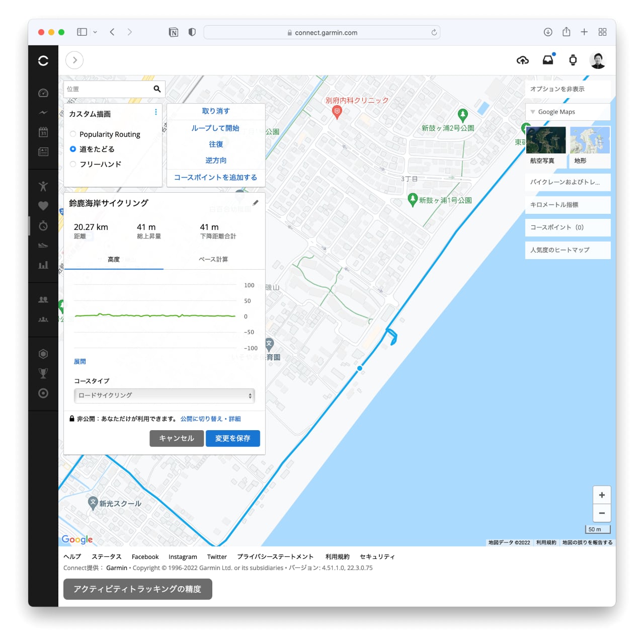The height and width of the screenshot is (644, 644).
Task: Click the 公開に切り替え link
Action: [201, 419]
